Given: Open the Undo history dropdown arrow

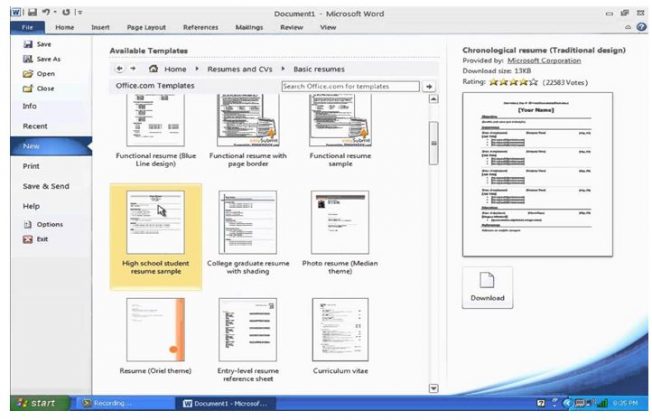Looking at the screenshot, I should point(55,13).
